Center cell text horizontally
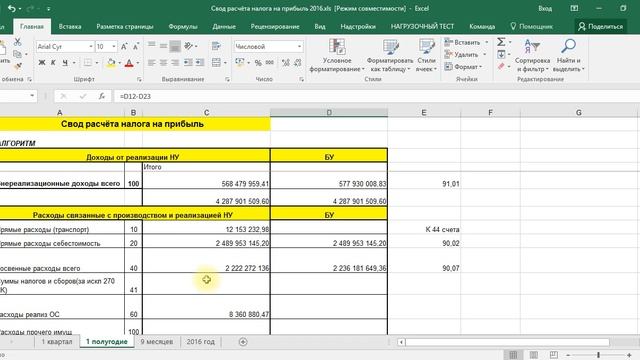This screenshot has height=360, width=640. [163, 63]
